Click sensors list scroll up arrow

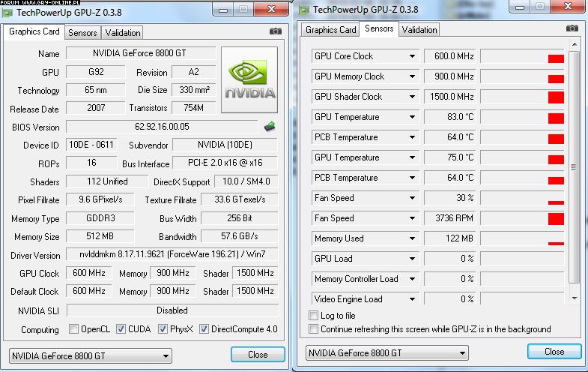[574, 45]
